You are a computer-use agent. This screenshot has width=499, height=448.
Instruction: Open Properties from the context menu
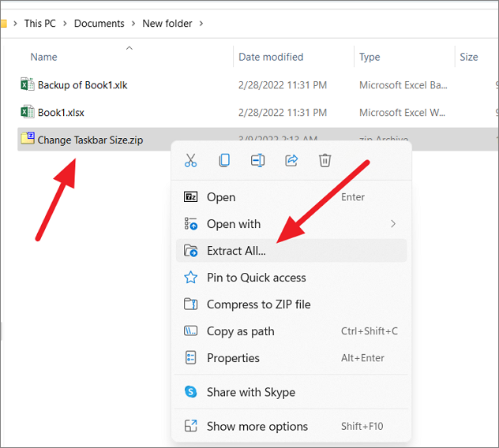pos(291,358)
